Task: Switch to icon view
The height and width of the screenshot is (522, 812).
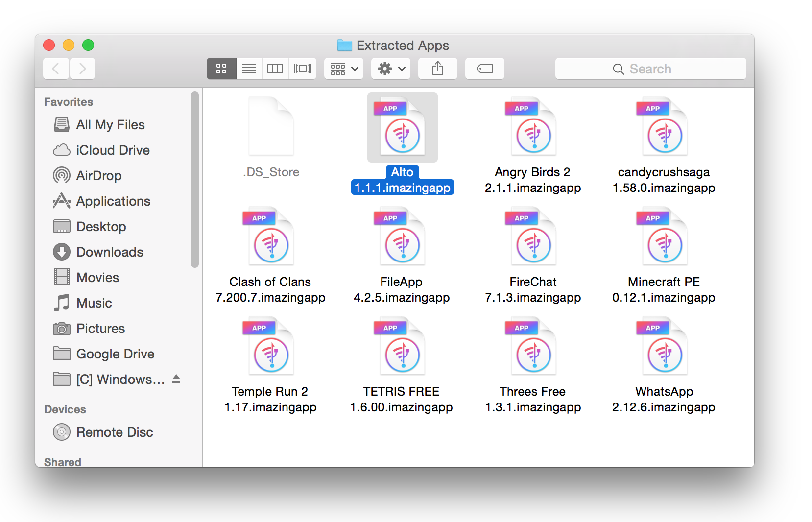Action: [221, 69]
